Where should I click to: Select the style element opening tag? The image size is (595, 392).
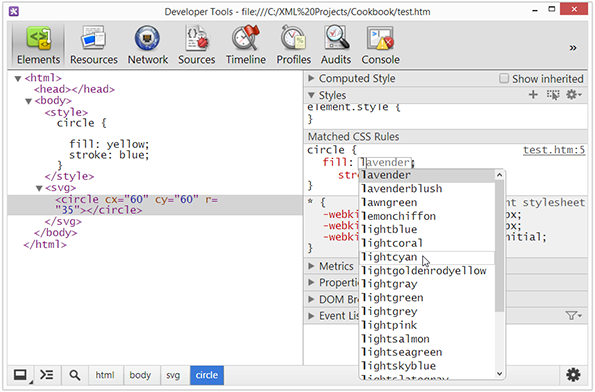pos(66,112)
